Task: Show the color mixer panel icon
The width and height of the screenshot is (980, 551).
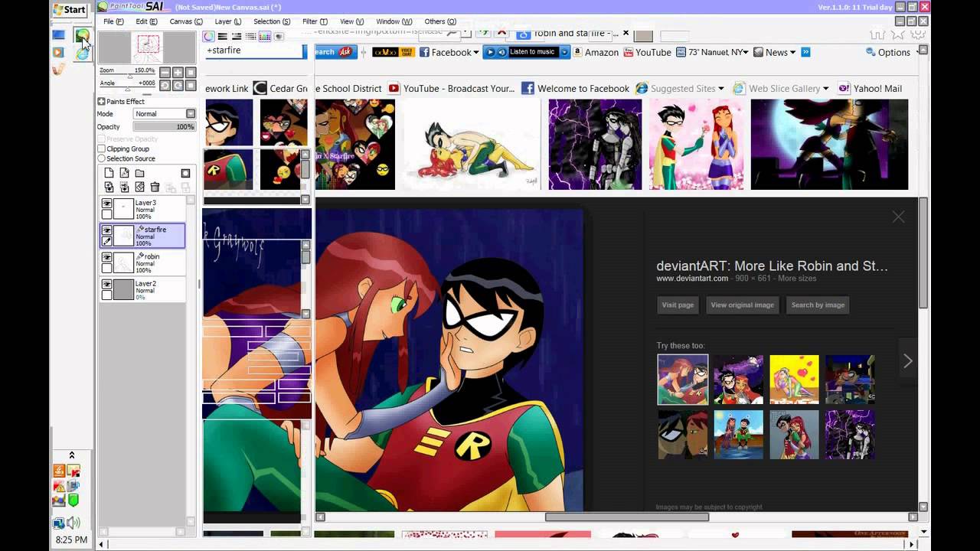Action: pos(250,36)
